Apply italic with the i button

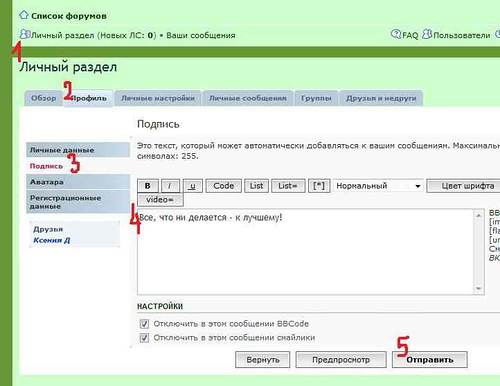[x=170, y=186]
